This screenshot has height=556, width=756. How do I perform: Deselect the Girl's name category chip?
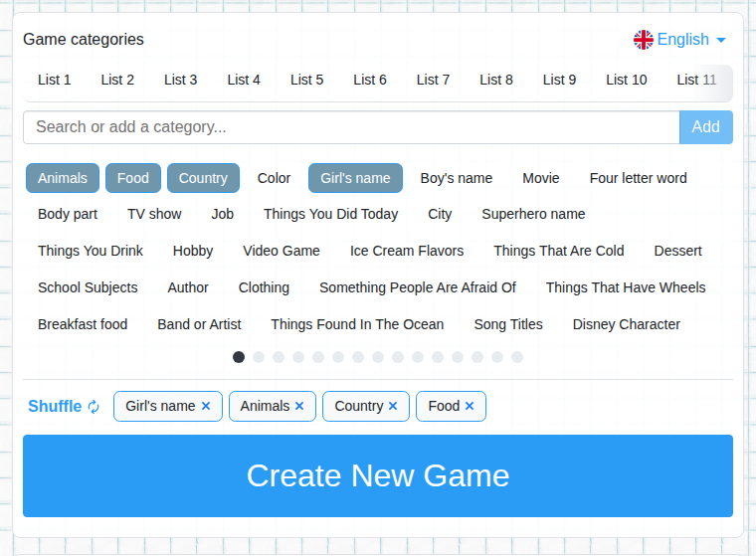tap(355, 178)
